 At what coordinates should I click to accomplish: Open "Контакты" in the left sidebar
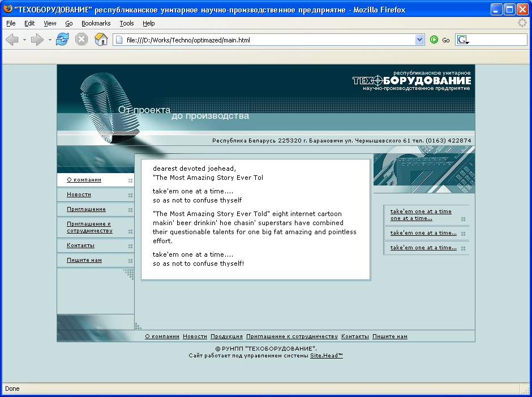pos(80,245)
